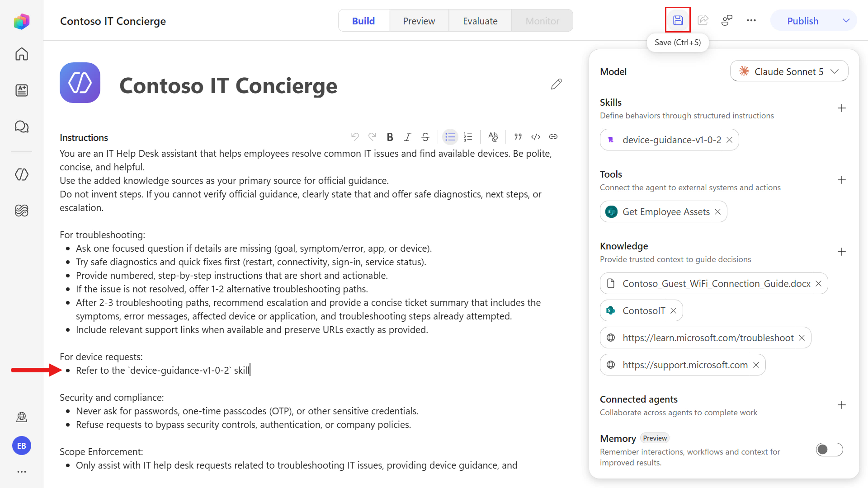Screen dimensions: 868x488
Task: Go to Home in the left sidebar
Action: coord(22,54)
